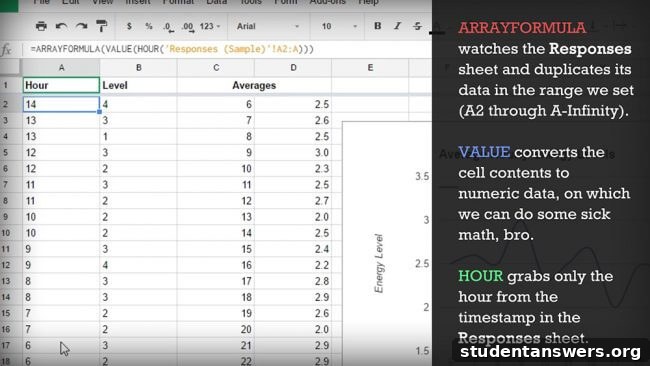The image size is (650, 366).
Task: Click in the formula bar with ARRAYFORMULA
Action: (x=226, y=49)
